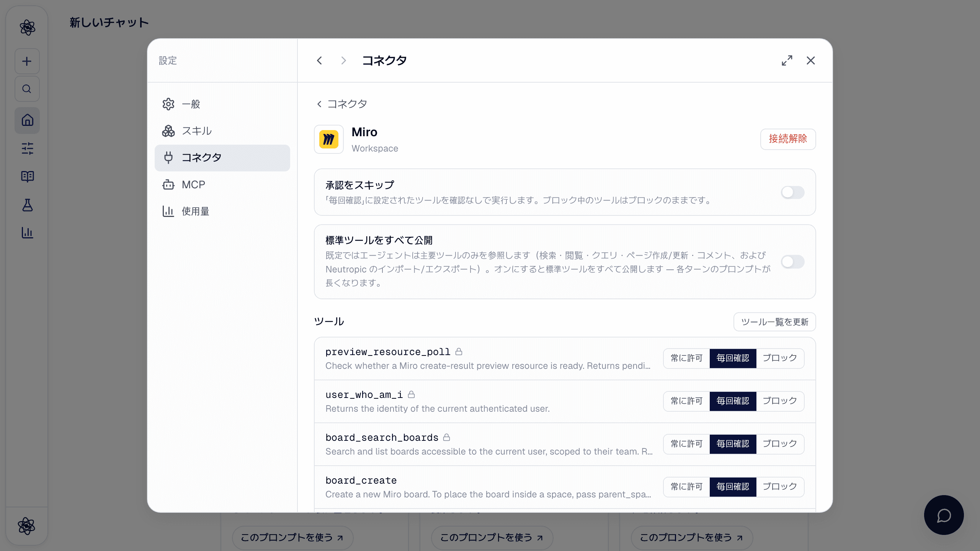Open the chat bubble floating button

tap(944, 515)
